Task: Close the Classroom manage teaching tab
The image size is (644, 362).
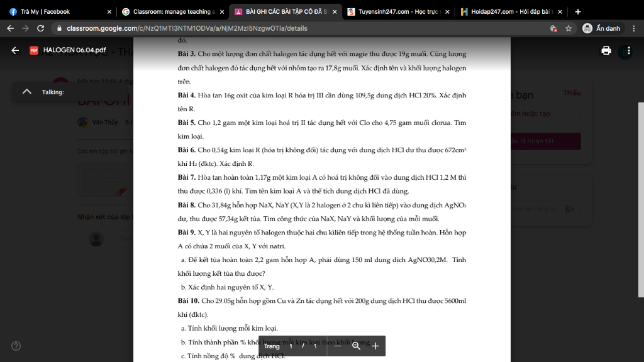Action: pyautogui.click(x=222, y=12)
